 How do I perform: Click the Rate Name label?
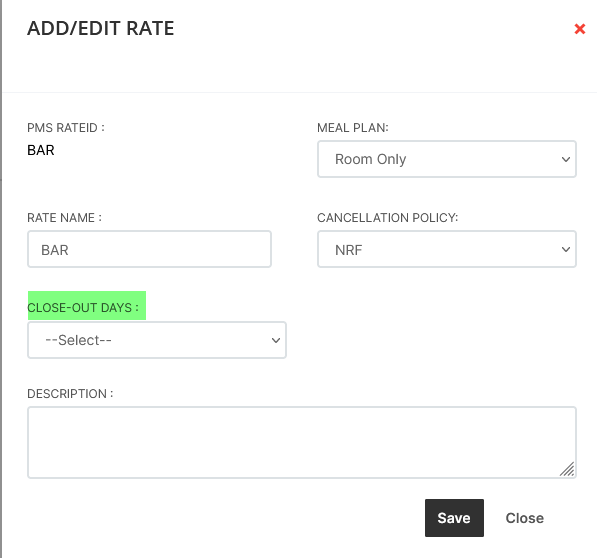tap(64, 218)
